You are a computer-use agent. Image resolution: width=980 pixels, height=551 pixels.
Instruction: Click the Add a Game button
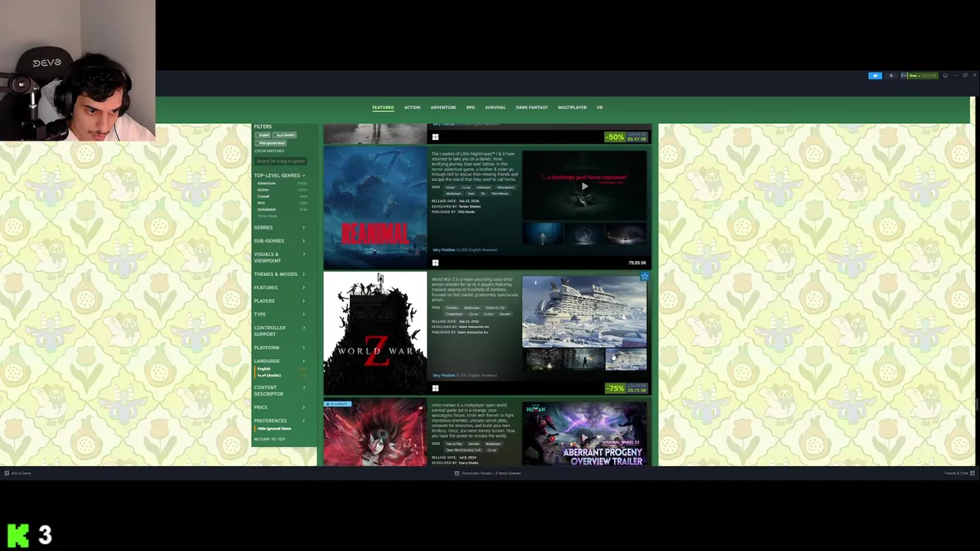point(18,473)
